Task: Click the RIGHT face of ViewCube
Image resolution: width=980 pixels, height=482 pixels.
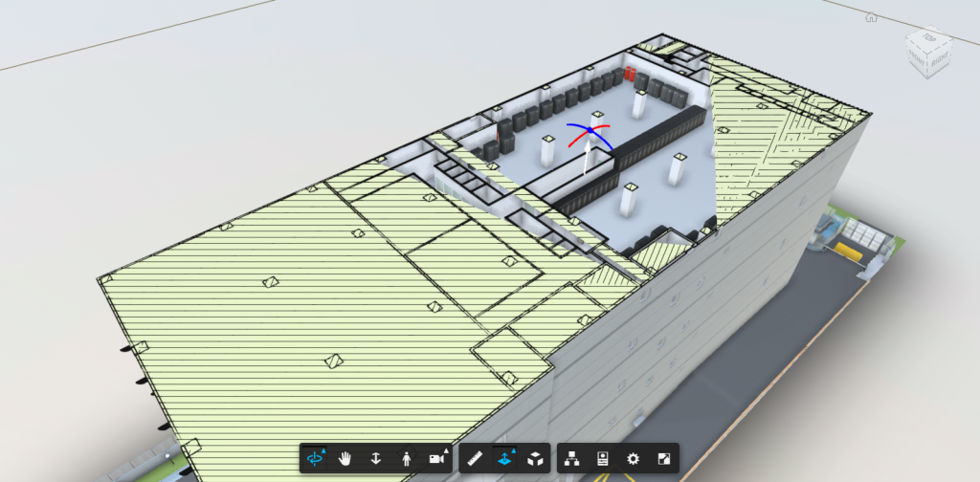Action: 940,60
